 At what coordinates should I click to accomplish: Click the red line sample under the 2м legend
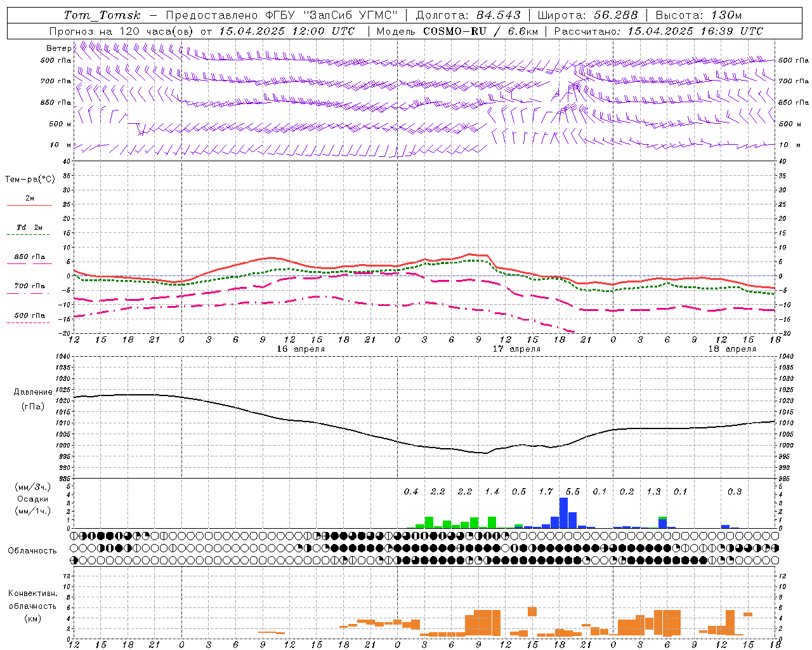click(29, 206)
